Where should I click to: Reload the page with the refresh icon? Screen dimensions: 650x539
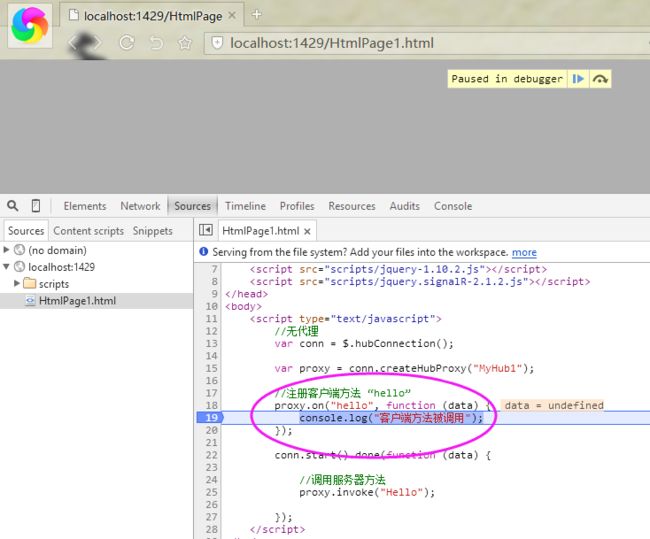[x=127, y=43]
